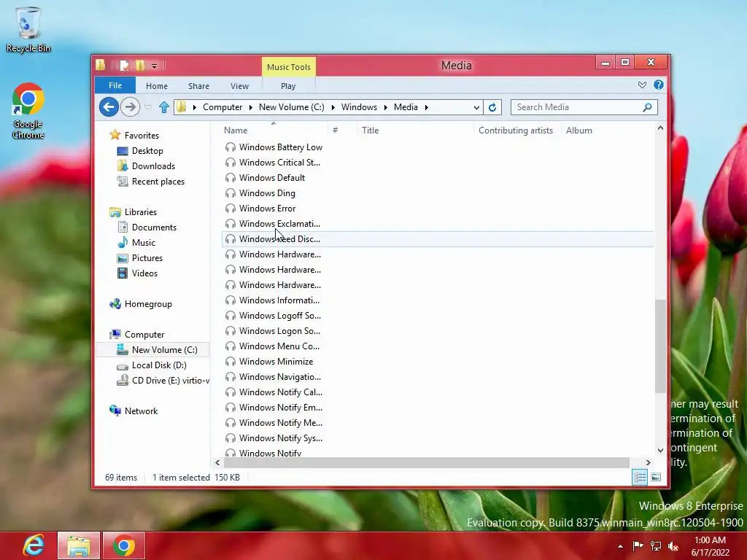
Task: Click the Windows Error headphone icon
Action: pyautogui.click(x=231, y=208)
